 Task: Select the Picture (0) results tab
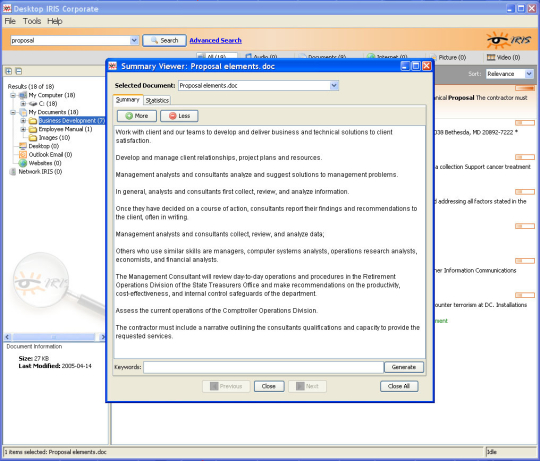click(x=448, y=57)
